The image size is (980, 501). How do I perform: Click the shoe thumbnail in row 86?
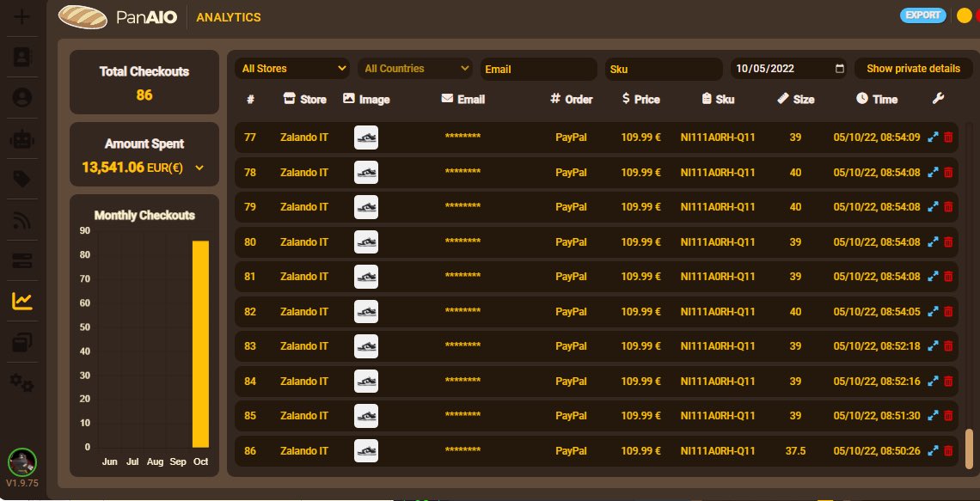[x=366, y=450]
